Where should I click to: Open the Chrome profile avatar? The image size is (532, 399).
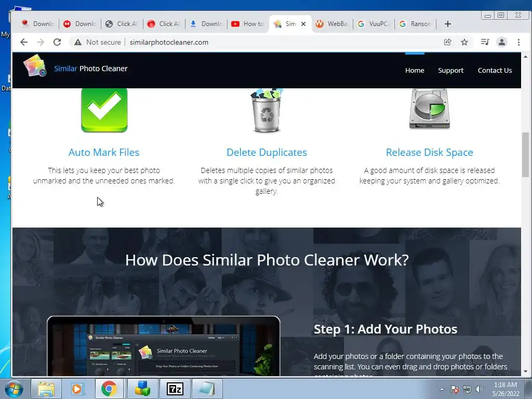point(501,42)
